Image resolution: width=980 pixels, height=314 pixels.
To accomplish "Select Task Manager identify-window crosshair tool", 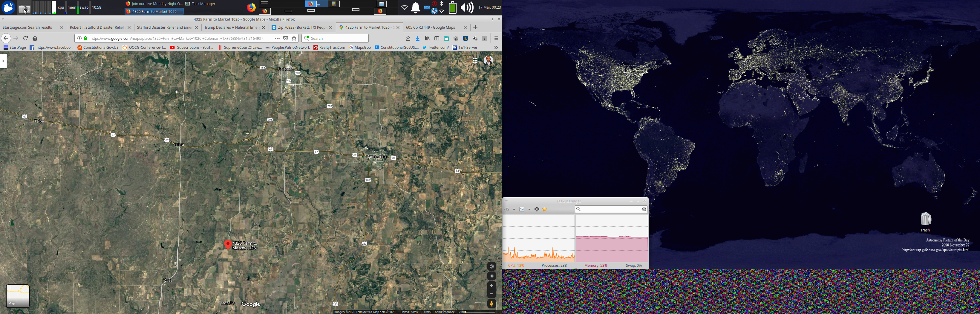I will pyautogui.click(x=537, y=209).
